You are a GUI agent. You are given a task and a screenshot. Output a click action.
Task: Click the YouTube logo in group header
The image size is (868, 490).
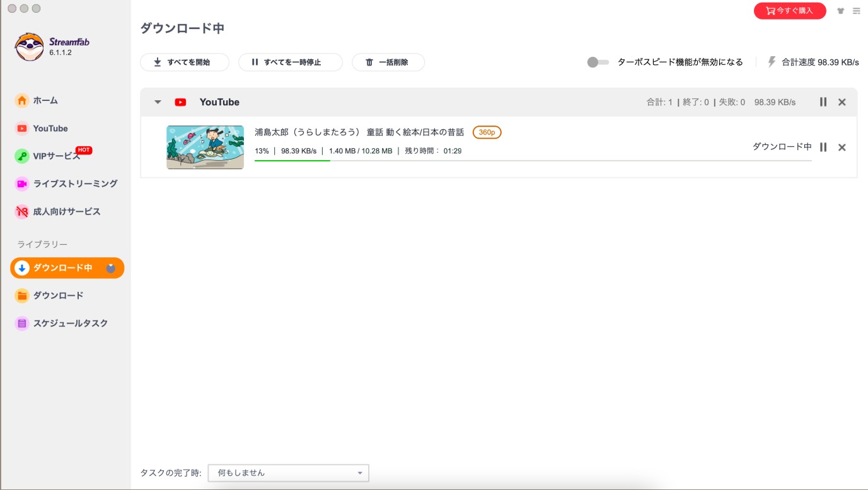coord(181,102)
